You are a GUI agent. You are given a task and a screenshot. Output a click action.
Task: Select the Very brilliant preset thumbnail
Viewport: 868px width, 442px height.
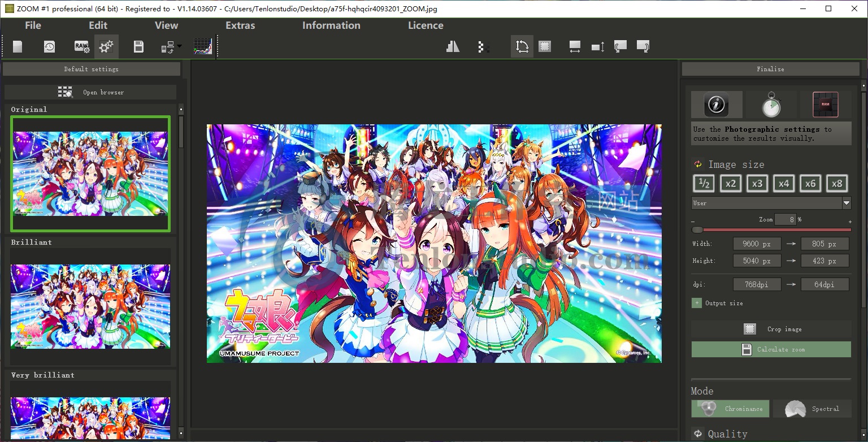click(x=90, y=410)
